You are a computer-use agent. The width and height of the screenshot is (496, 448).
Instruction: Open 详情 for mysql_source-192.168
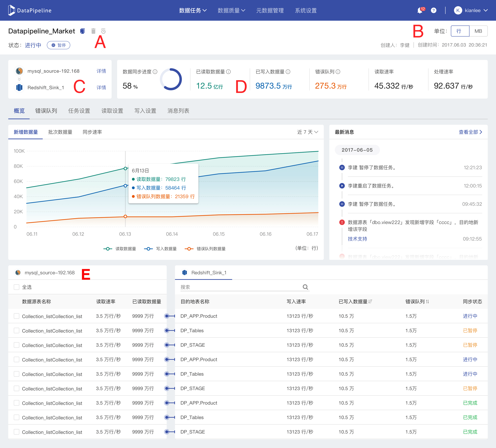click(x=101, y=71)
